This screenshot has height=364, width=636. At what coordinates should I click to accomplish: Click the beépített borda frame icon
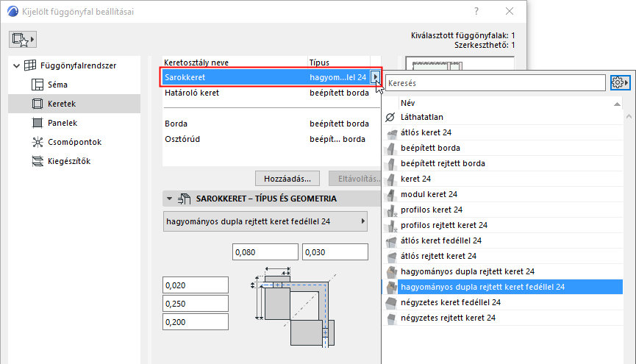pyautogui.click(x=391, y=148)
